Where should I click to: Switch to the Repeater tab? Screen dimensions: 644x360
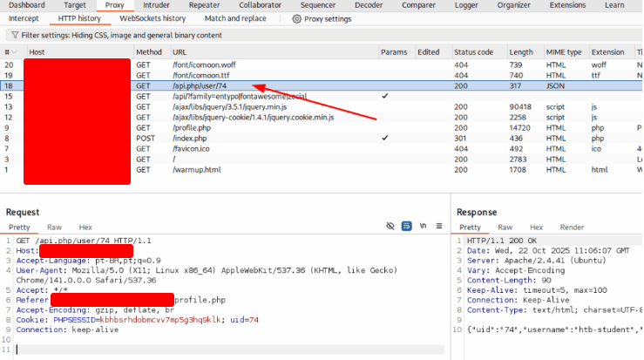pos(204,5)
